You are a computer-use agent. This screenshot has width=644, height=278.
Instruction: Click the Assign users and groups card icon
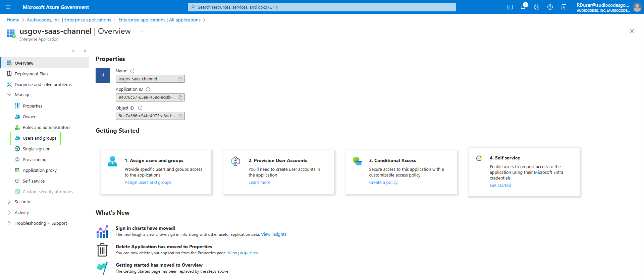click(x=112, y=161)
